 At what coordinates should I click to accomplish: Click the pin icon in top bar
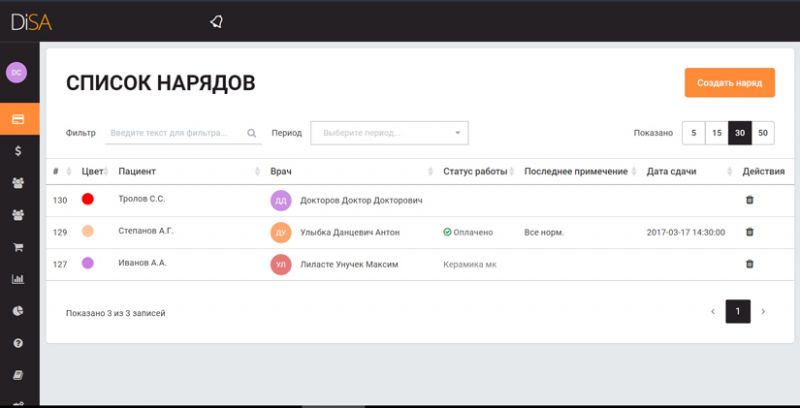(x=216, y=21)
